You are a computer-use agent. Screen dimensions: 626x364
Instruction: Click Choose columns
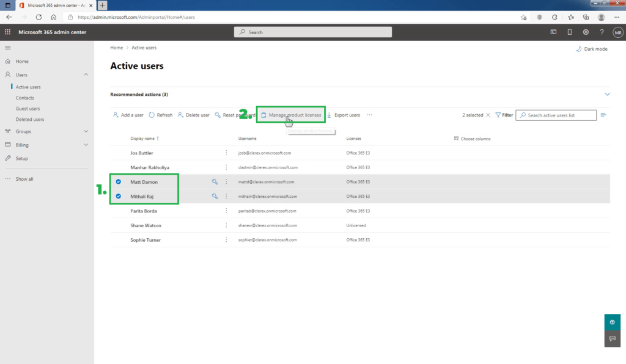pos(473,139)
